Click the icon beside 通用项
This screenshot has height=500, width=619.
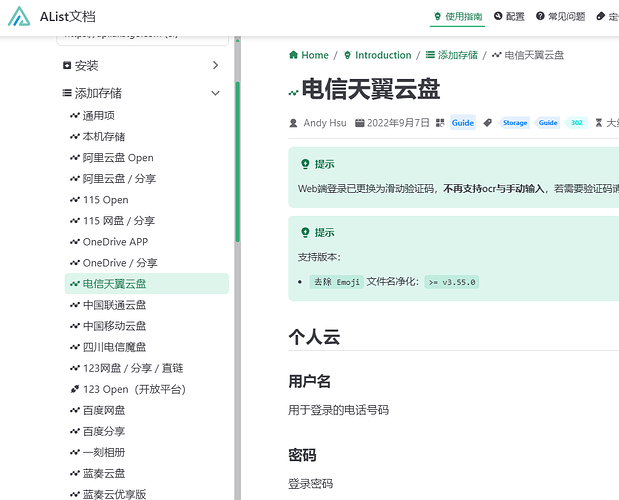(x=75, y=115)
